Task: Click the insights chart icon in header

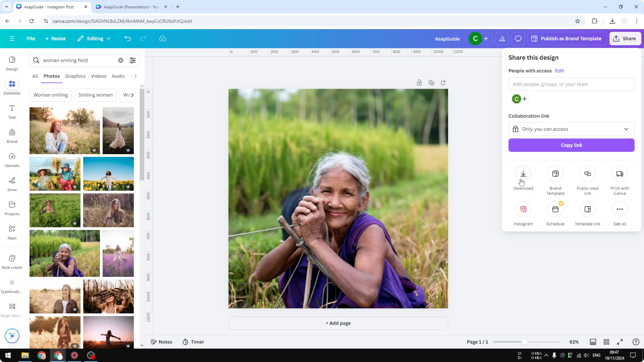Action: [x=502, y=39]
